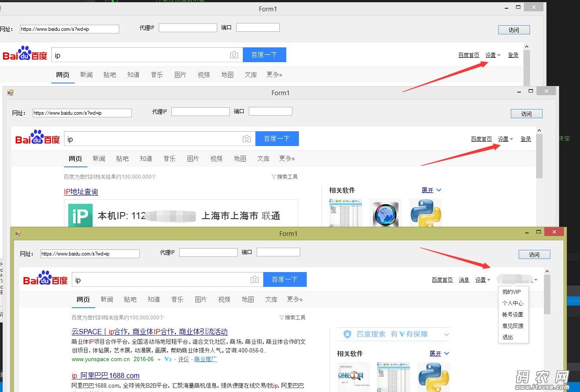The height and width of the screenshot is (392, 580).
Task: Switch to 地图 tab in top window
Action: (x=227, y=75)
